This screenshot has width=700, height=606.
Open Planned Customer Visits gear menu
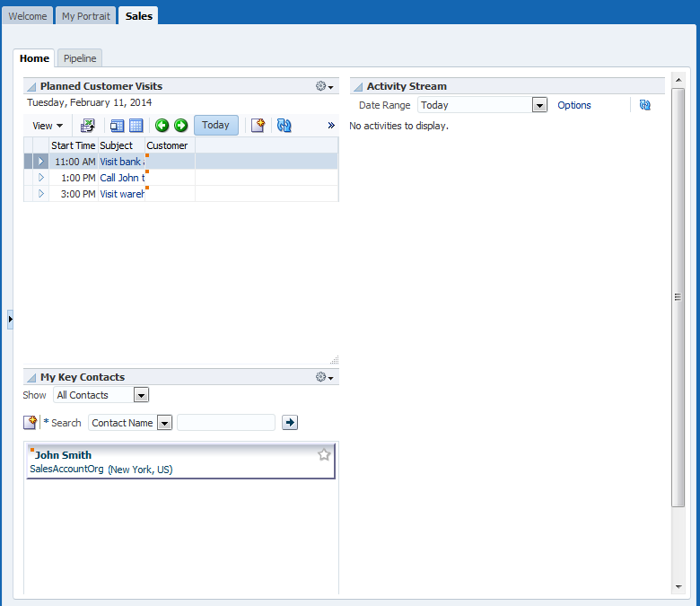(x=324, y=86)
